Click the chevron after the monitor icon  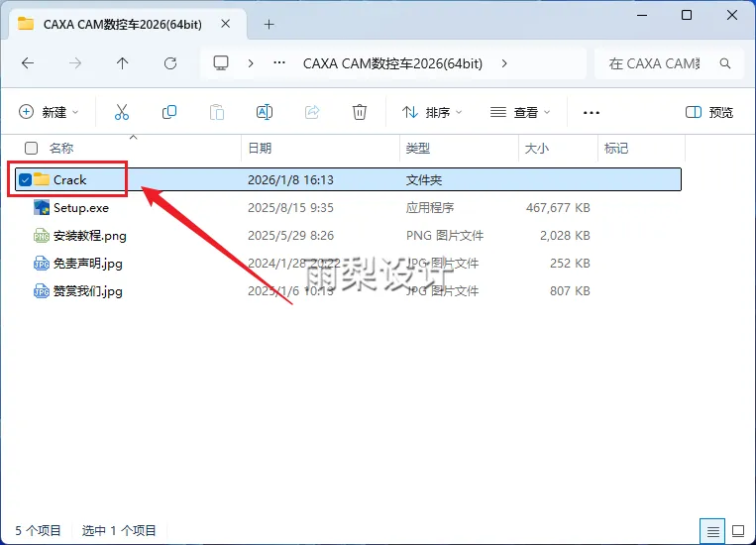(251, 63)
